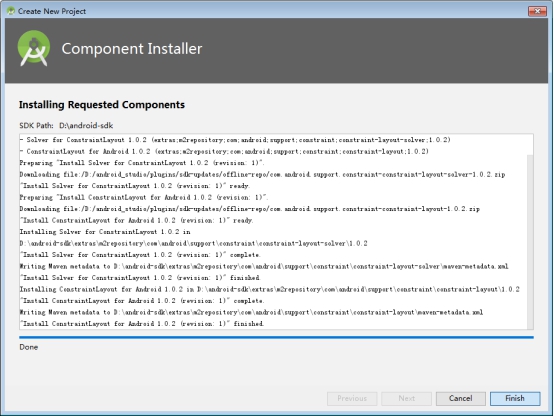The width and height of the screenshot is (554, 416).
Task: Click the Android Studio logo in header
Action: coord(34,48)
